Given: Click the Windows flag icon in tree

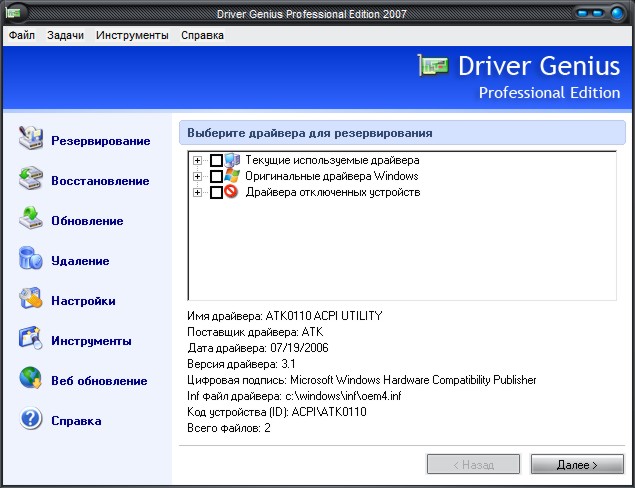Looking at the screenshot, I should click(232, 176).
